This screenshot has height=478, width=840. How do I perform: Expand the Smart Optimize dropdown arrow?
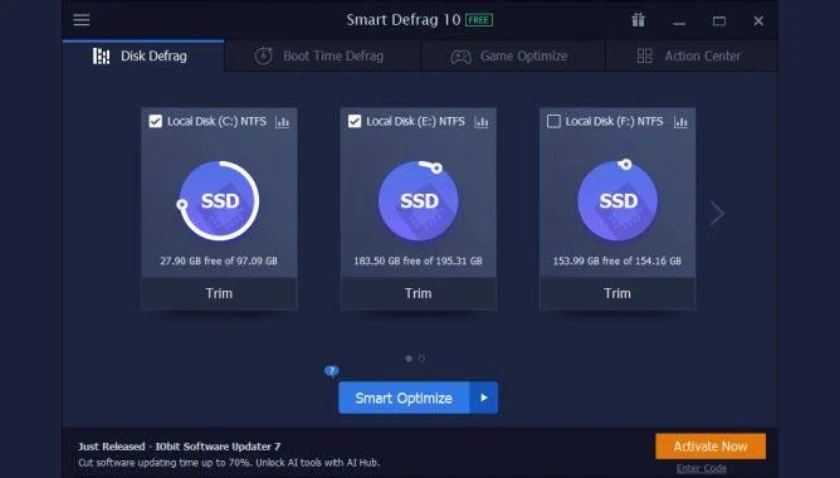pyautogui.click(x=484, y=398)
